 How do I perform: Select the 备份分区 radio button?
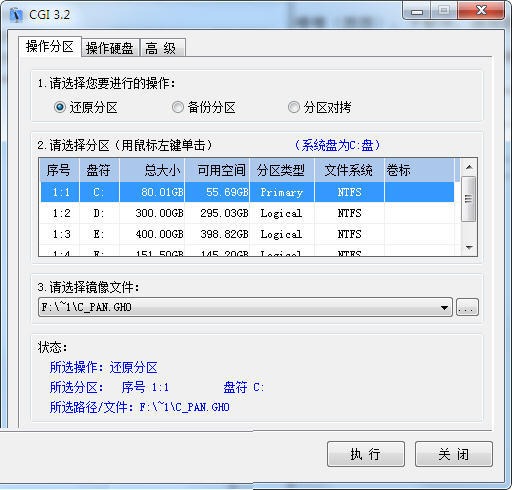pos(177,107)
